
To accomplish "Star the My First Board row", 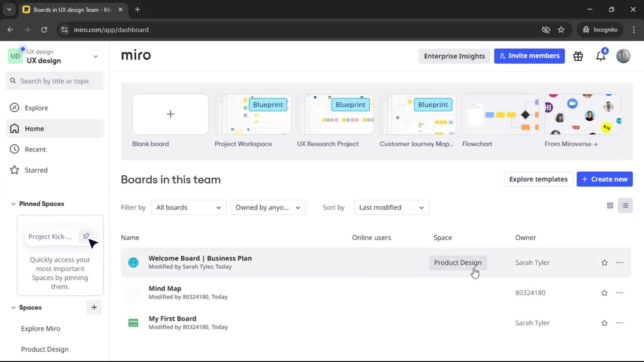I will 604,323.
